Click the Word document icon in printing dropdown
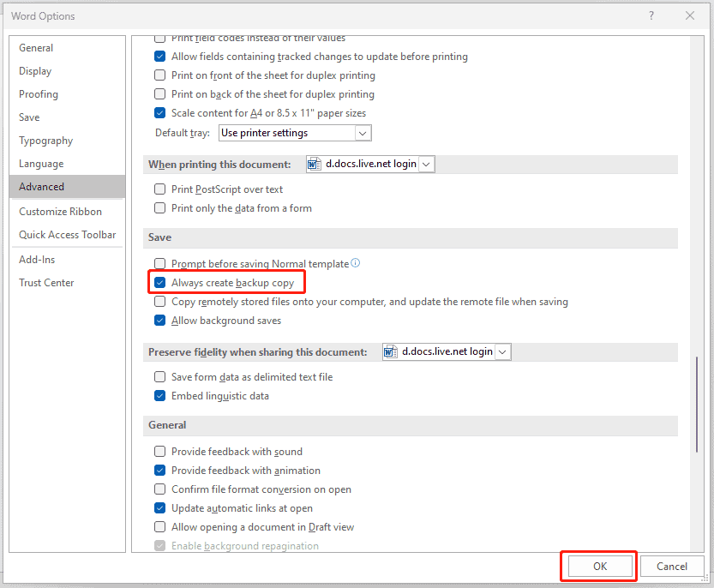714x588 pixels. [314, 164]
